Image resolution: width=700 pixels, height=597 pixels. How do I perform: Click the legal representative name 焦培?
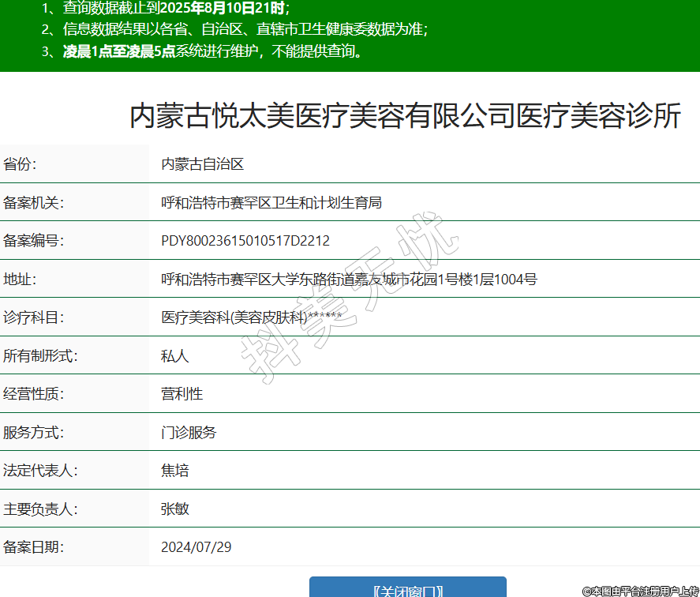point(174,471)
